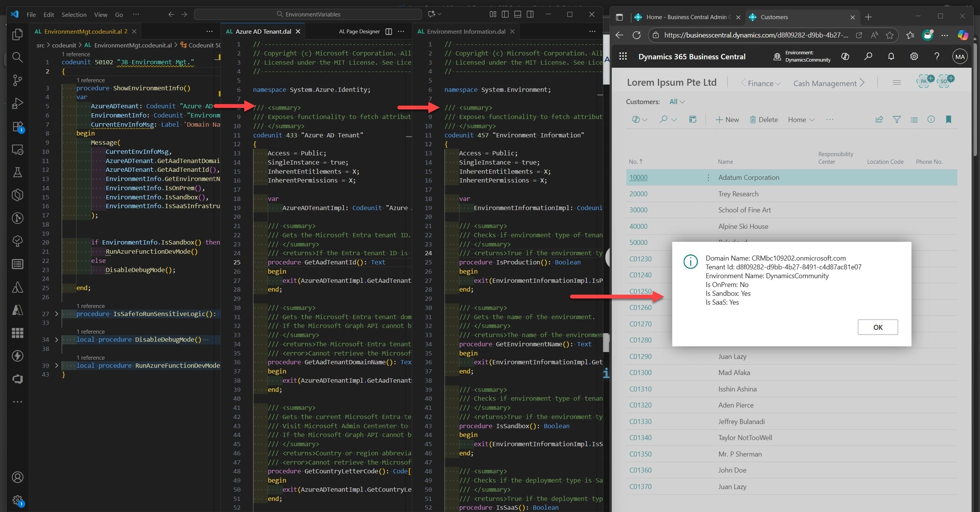Image resolution: width=980 pixels, height=512 pixels.
Task: Open Business Central settings gear
Action: pyautogui.click(x=914, y=57)
